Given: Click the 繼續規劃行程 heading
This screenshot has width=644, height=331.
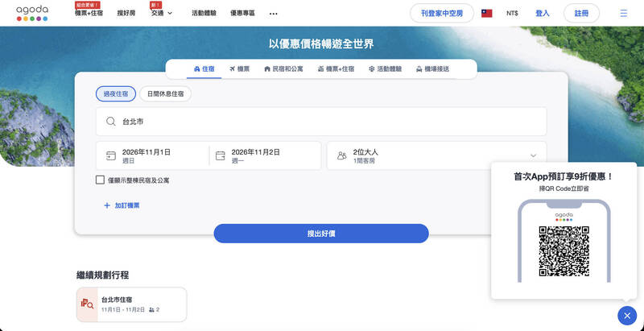Looking at the screenshot, I should click(x=103, y=275).
